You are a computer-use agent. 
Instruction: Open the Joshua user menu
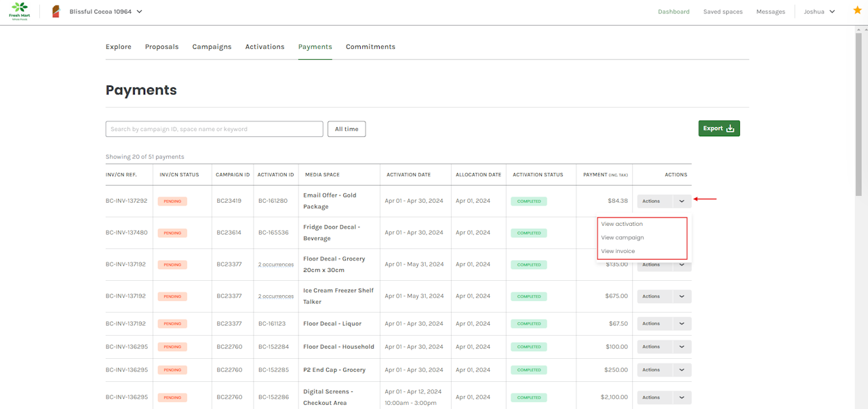coord(819,12)
